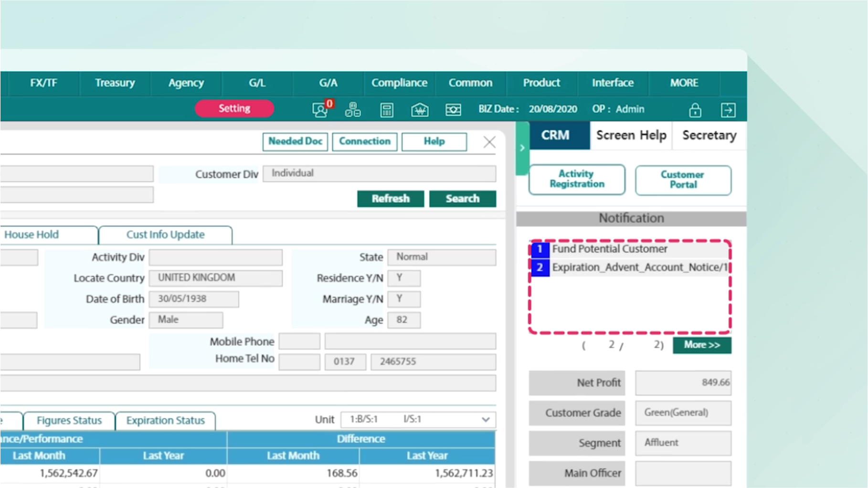Open the Cust Info Update tab
This screenshot has width=868, height=488.
coord(165,235)
